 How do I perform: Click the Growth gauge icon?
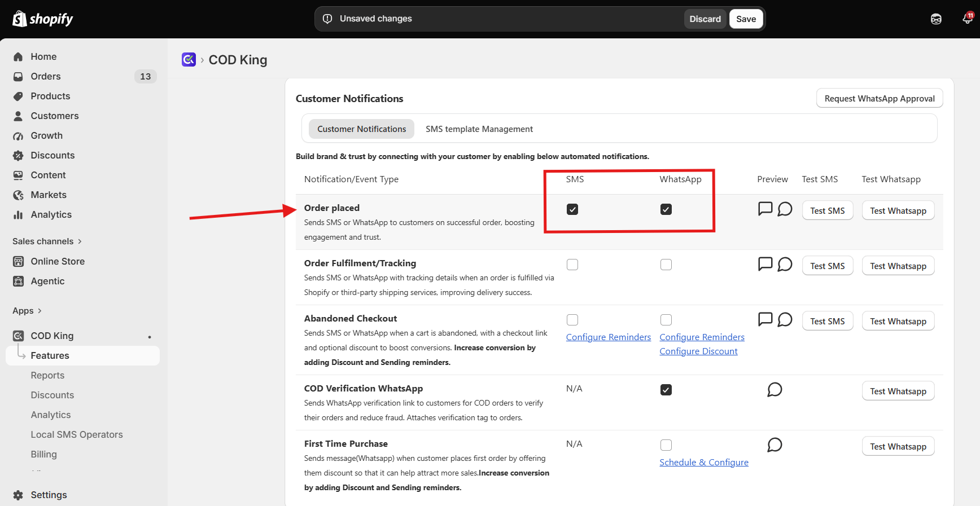pos(18,135)
